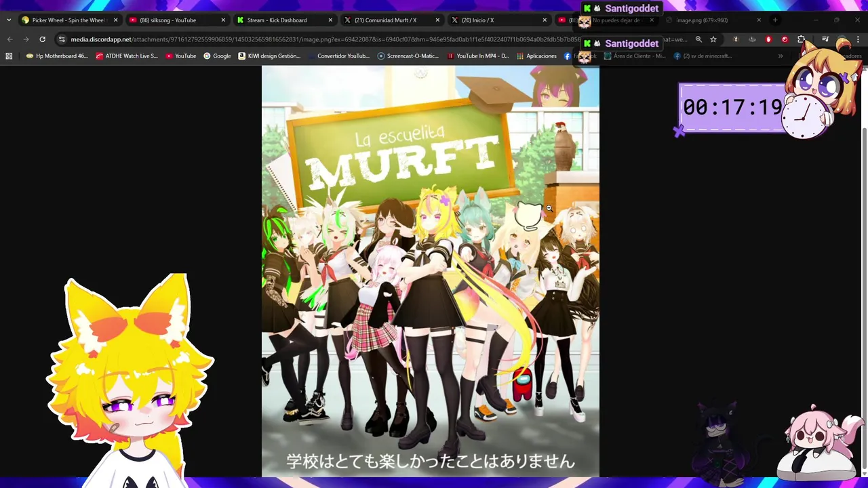Open Área de Cliente bookmark

[635, 56]
